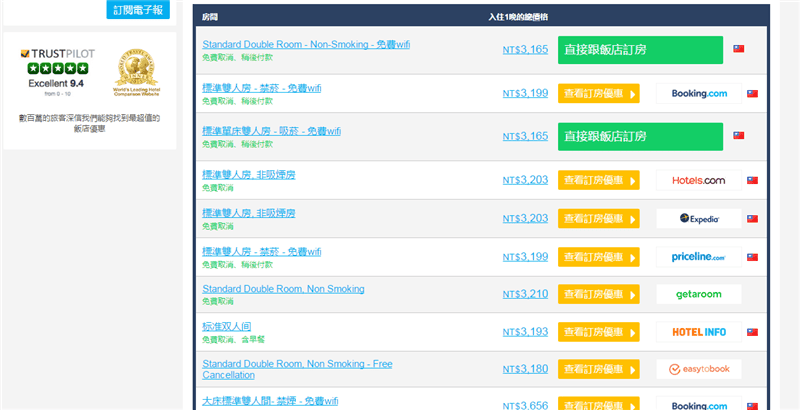Viewport: 800px width, 410px height.
Task: Click the 房間 column header
Action: 210,17
